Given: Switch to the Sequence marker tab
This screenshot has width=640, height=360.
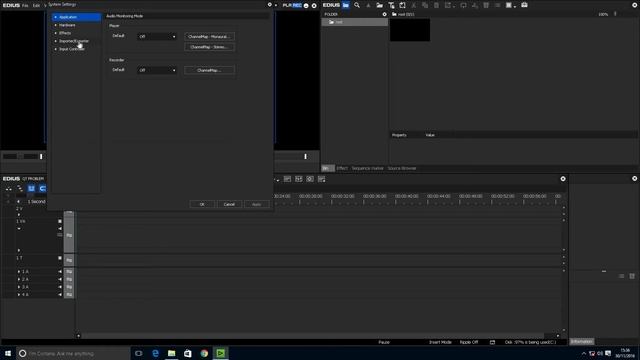Looking at the screenshot, I should pos(367,168).
